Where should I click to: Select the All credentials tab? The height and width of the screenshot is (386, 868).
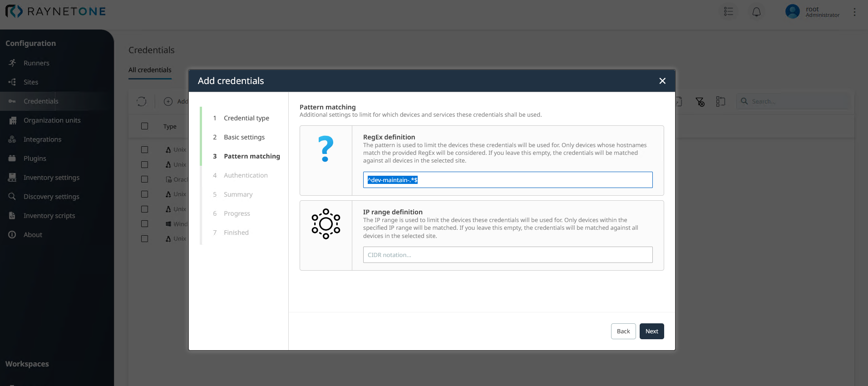coord(150,70)
